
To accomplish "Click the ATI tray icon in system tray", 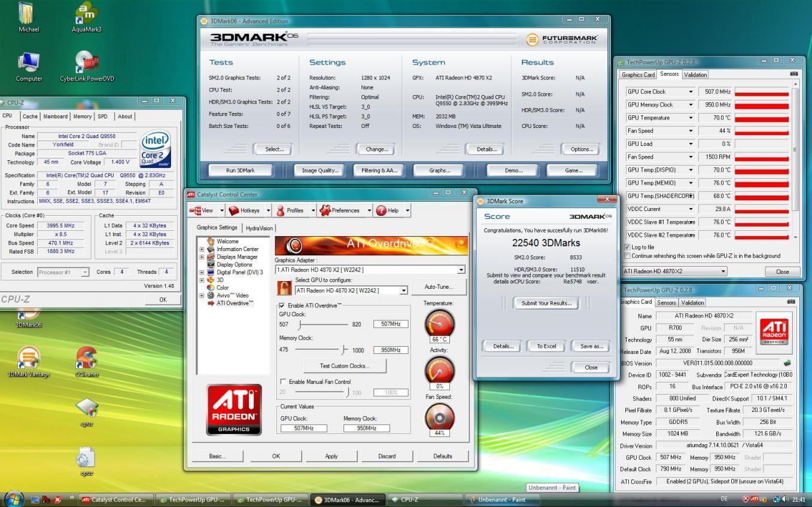I will click(755, 499).
